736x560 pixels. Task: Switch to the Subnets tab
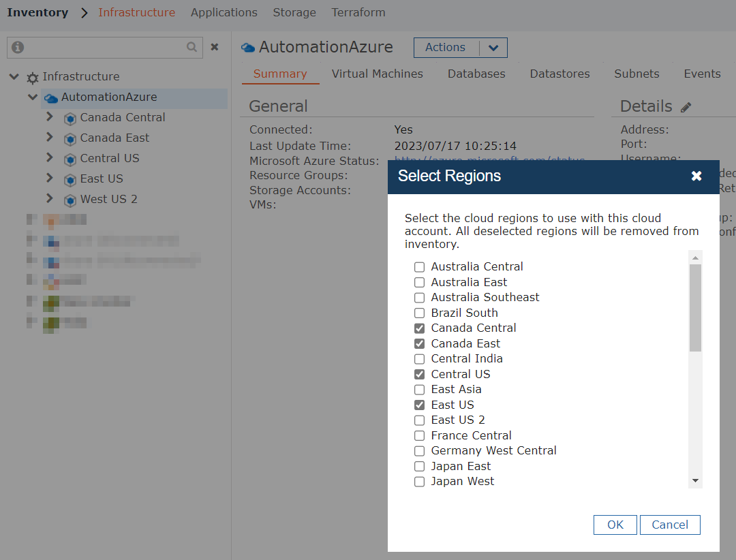(x=637, y=74)
